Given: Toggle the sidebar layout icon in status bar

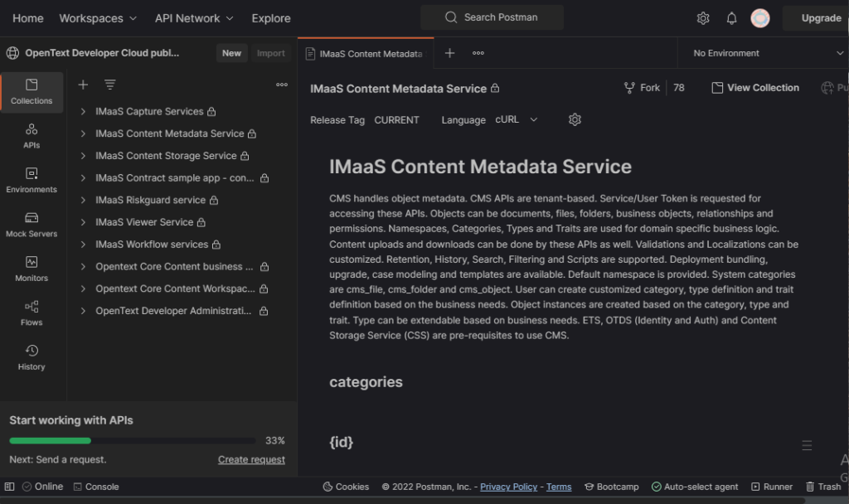Looking at the screenshot, I should coord(10,487).
